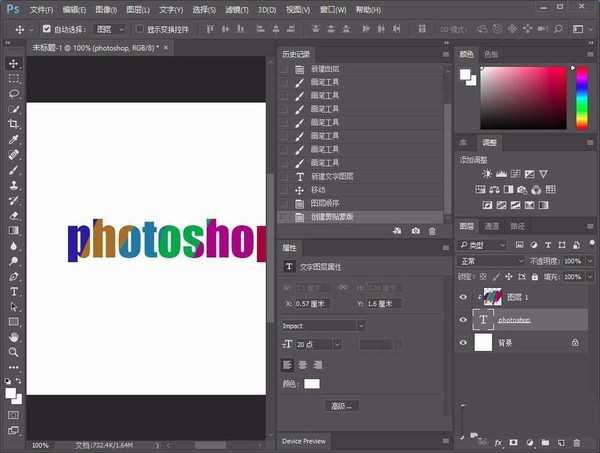Click the 高级... button in Properties
This screenshot has height=453, width=600.
point(341,406)
